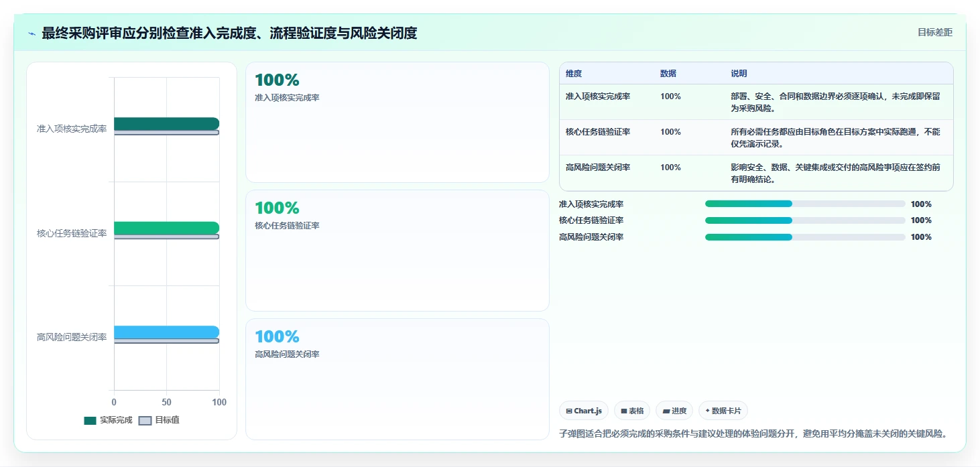Click the 实际完成 legend color swatch
Viewport: 980px width, 467px height.
point(90,421)
